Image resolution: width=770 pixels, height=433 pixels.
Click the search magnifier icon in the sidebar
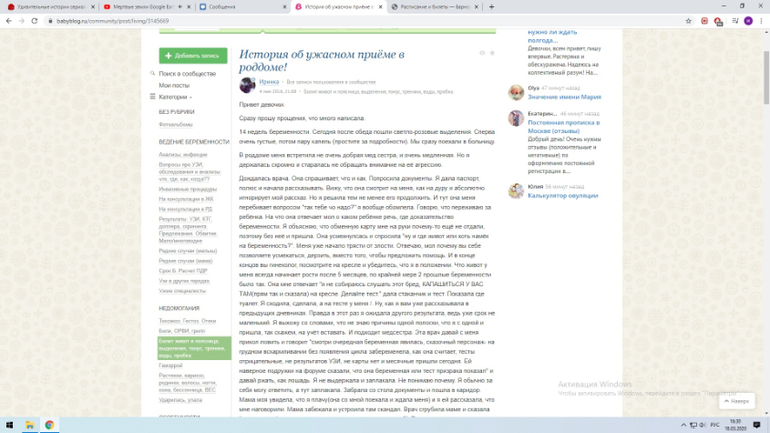coord(153,74)
